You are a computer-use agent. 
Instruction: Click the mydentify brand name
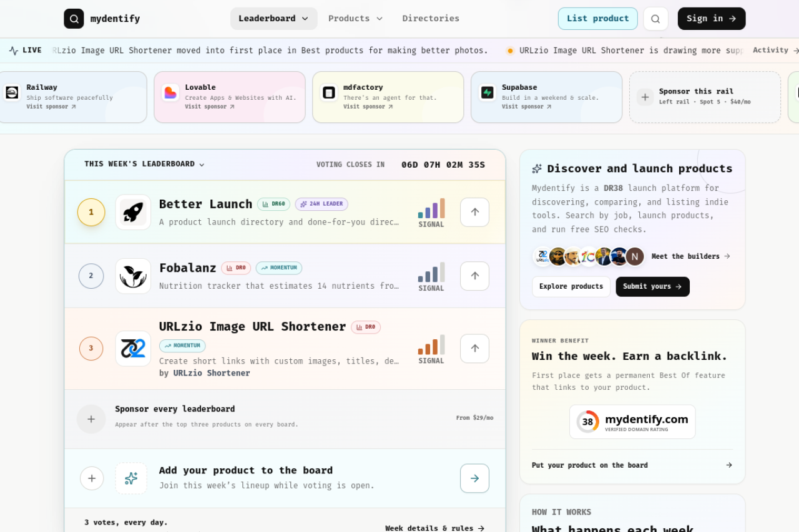point(115,19)
